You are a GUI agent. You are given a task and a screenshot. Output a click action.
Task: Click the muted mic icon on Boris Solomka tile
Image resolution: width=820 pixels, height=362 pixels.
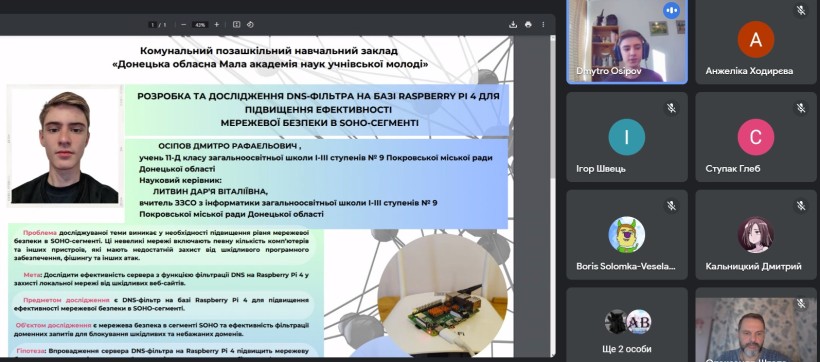pyautogui.click(x=671, y=206)
